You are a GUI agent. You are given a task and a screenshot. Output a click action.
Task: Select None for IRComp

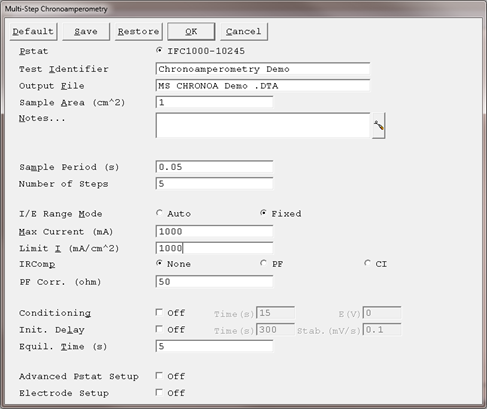click(159, 263)
